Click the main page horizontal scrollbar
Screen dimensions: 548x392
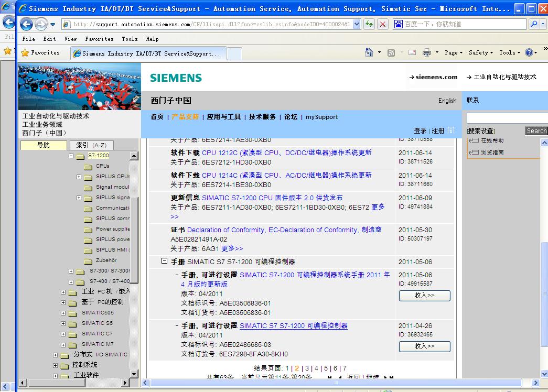(336, 383)
